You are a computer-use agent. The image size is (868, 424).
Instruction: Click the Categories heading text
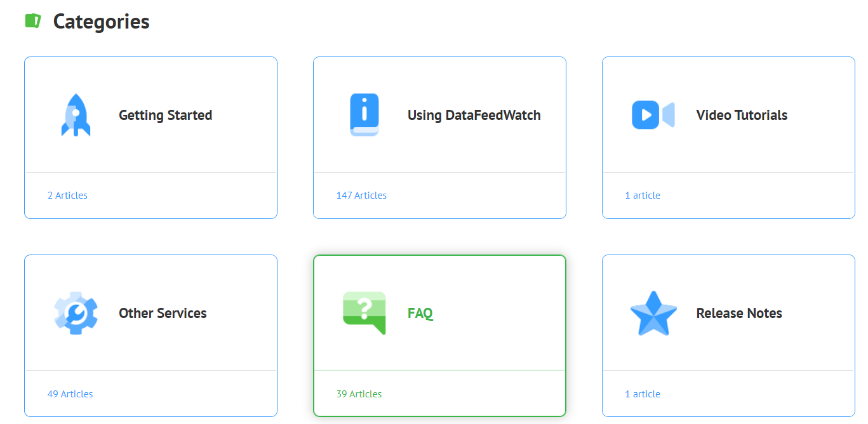102,22
